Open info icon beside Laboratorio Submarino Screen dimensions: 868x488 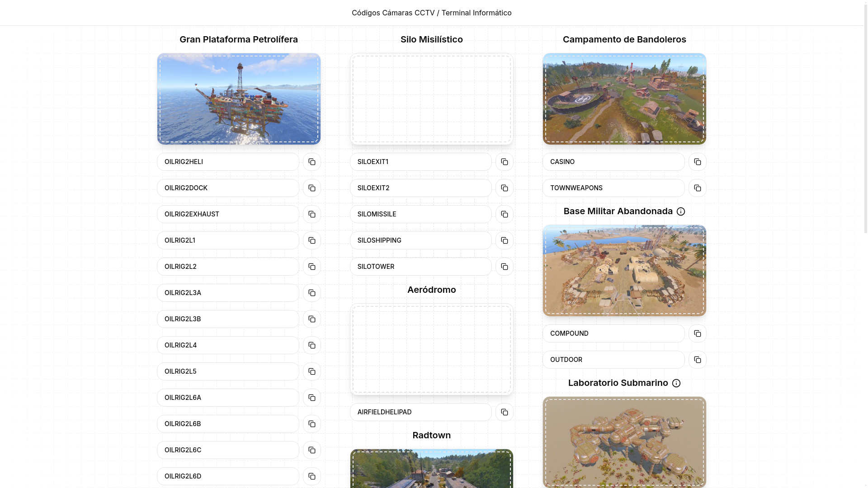point(676,383)
